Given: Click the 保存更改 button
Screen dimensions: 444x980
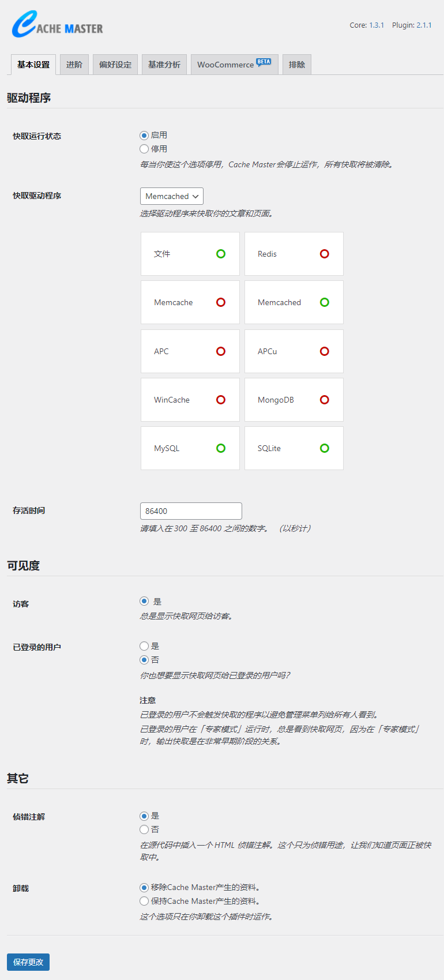Looking at the screenshot, I should point(28,962).
